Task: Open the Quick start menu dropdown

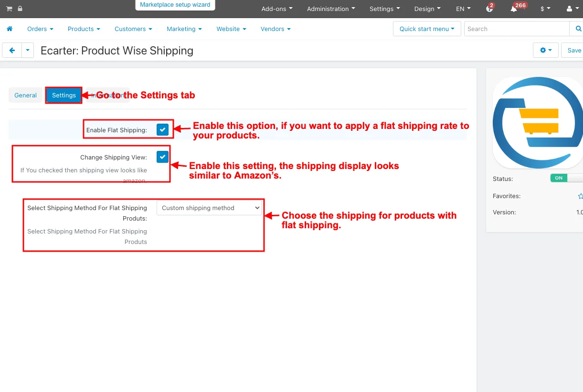Action: (x=427, y=29)
